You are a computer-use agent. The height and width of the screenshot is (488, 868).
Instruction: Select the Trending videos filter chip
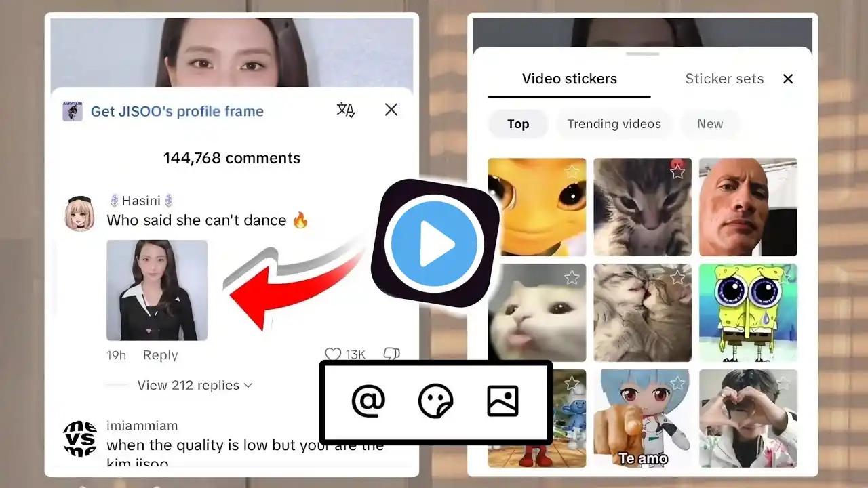coord(614,124)
